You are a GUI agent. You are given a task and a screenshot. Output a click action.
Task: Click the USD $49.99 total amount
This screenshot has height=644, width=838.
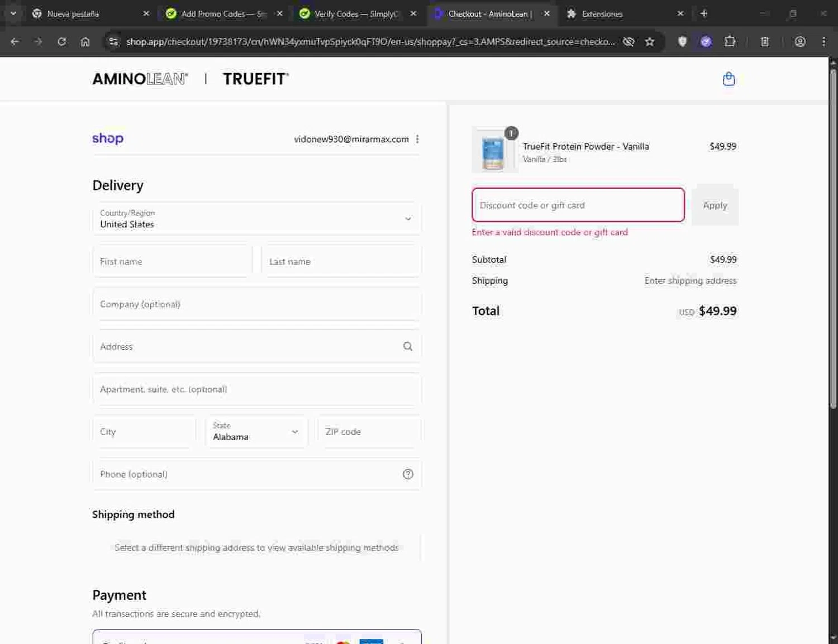(708, 311)
